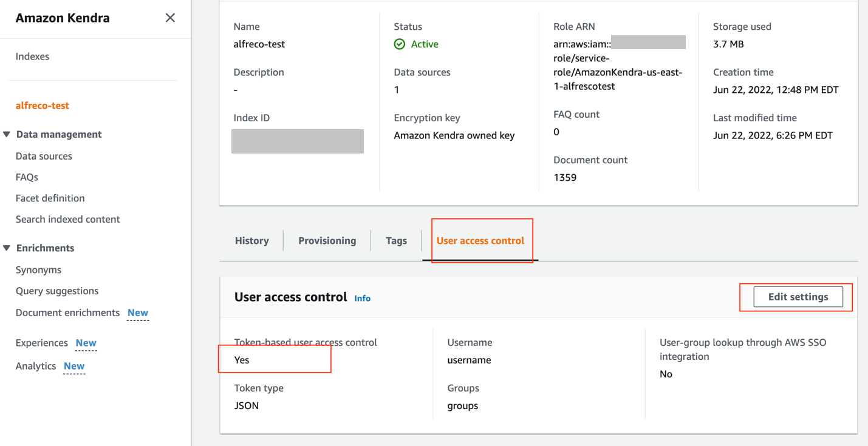
Task: Open the Experiences section
Action: point(41,343)
